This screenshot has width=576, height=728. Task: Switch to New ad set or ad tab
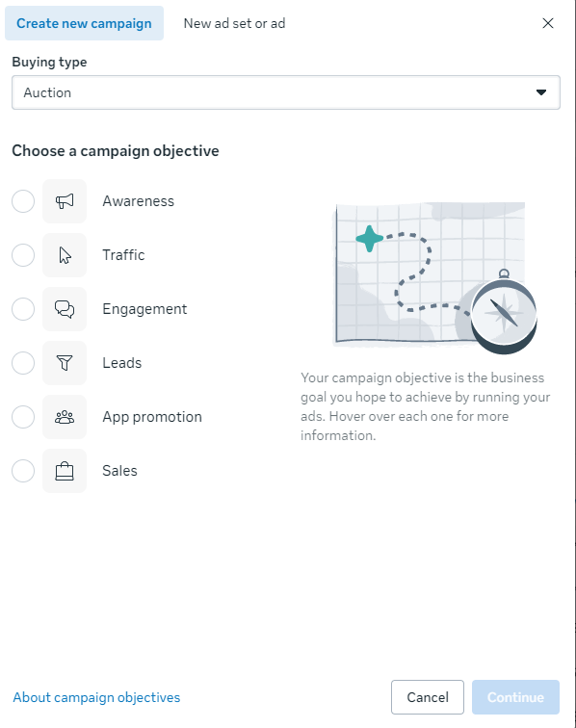point(235,23)
